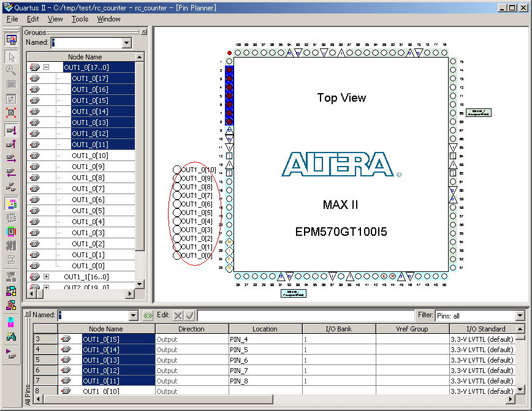Viewport: 532px width, 411px height.
Task: Click the cyan and magenta question mark icon
Action: click(x=11, y=322)
